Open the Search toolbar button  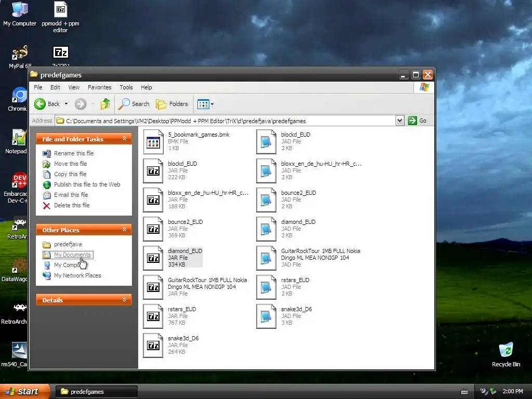tap(134, 104)
